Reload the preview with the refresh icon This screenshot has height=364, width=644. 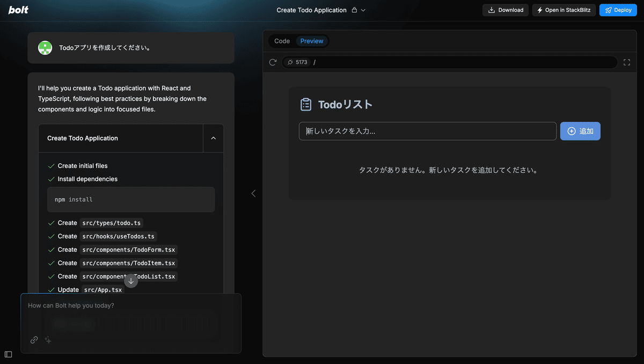pos(273,62)
